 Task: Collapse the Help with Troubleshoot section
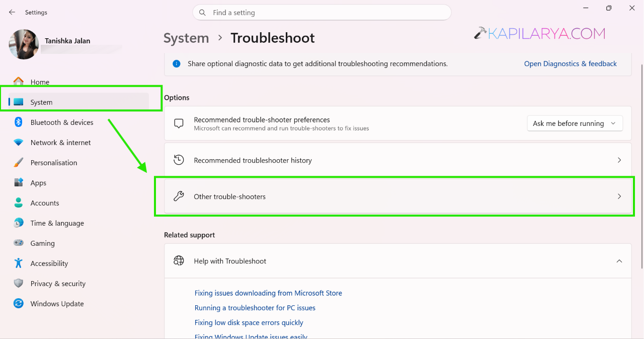coord(619,261)
